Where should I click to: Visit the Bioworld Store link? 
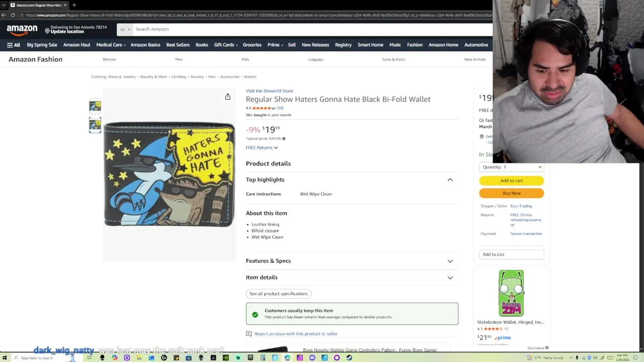tap(269, 91)
